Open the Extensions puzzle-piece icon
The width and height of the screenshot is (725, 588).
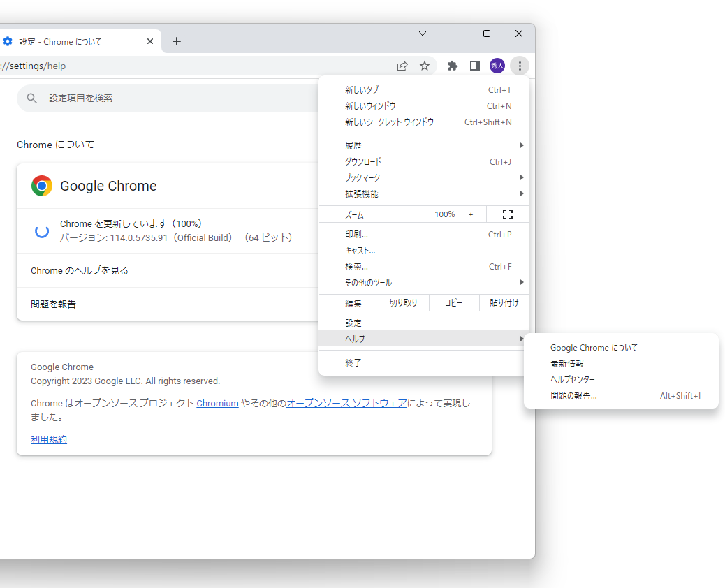coord(452,66)
